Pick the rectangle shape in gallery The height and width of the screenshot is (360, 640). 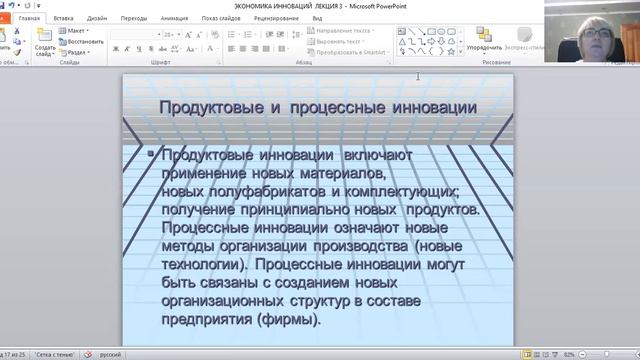point(431,31)
